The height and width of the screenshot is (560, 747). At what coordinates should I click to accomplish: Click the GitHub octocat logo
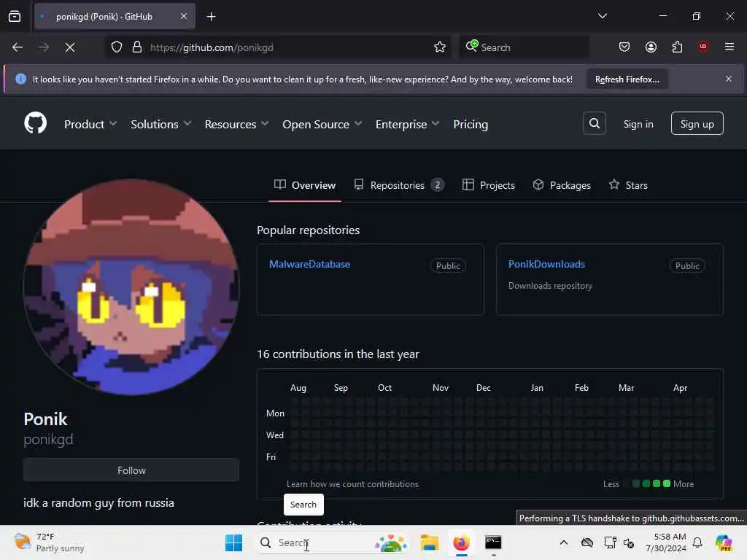(35, 123)
